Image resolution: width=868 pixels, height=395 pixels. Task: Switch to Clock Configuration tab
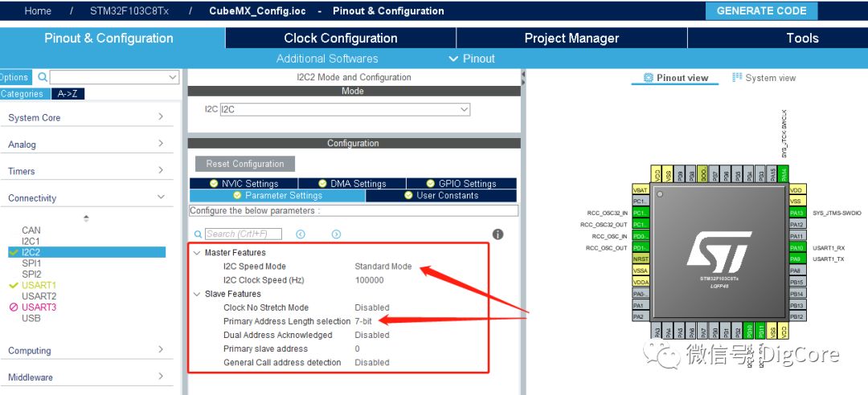click(x=341, y=39)
